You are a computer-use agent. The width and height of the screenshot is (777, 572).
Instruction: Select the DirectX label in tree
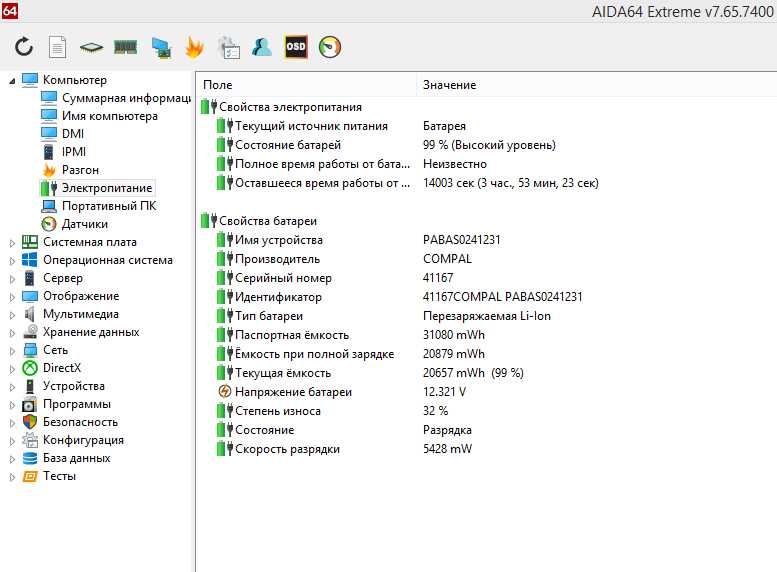pyautogui.click(x=62, y=368)
